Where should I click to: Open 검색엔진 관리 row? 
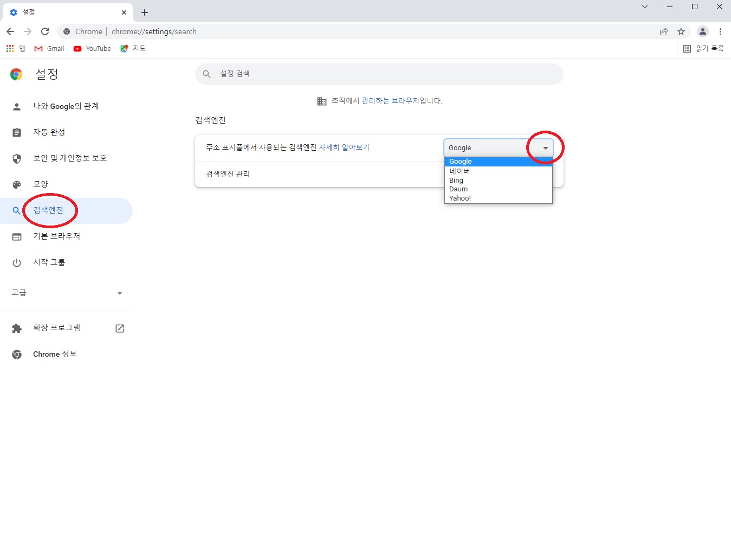coord(379,174)
